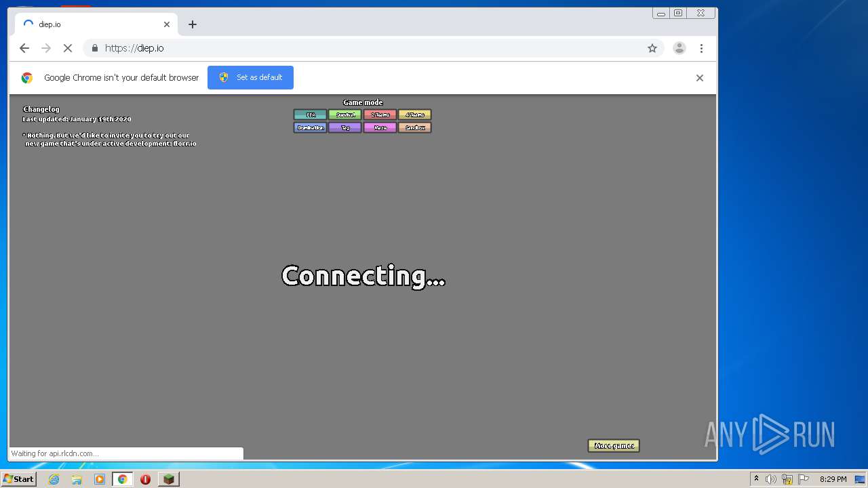Open the Windows Start menu
This screenshot has width=868, height=488.
18,479
